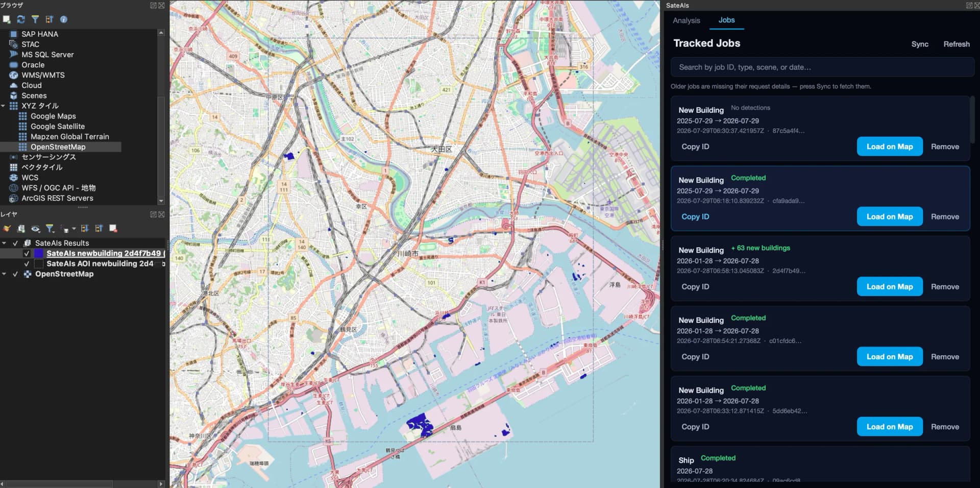Screen dimensions: 980x488
Task: Toggle SateAIs AOI newbuilding layer checkbox
Action: click(x=27, y=264)
